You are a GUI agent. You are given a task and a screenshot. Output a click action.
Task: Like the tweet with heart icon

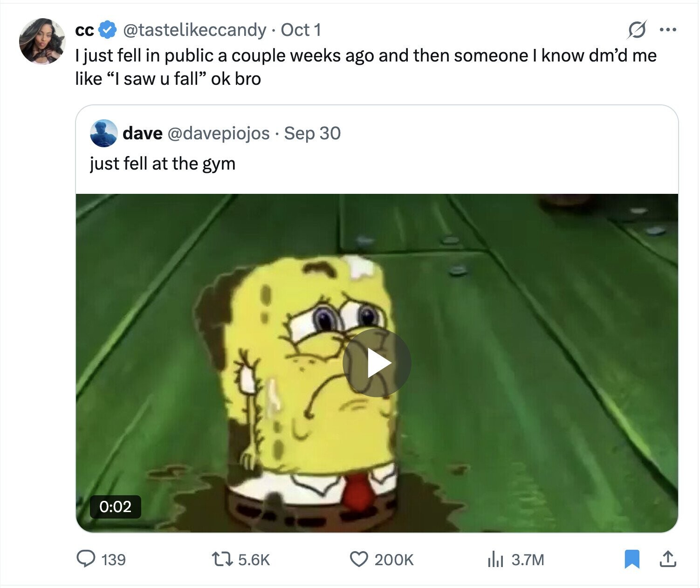pos(358,559)
